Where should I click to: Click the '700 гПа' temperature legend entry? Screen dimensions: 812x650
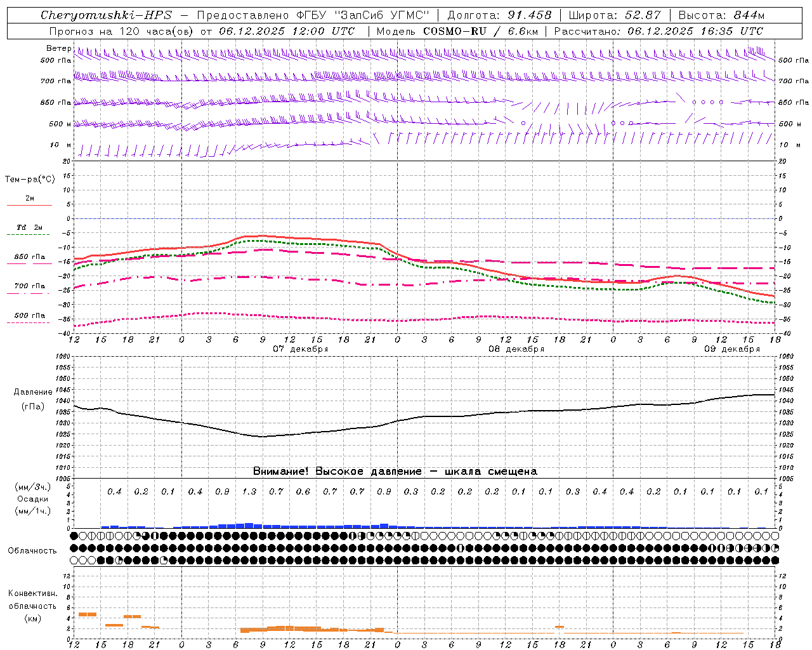[x=30, y=286]
